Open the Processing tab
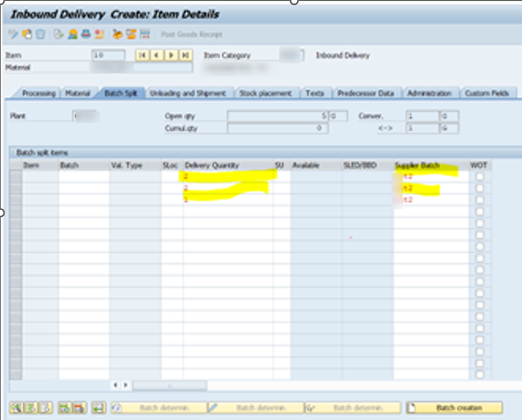Image resolution: width=522 pixels, height=420 pixels. point(38,93)
